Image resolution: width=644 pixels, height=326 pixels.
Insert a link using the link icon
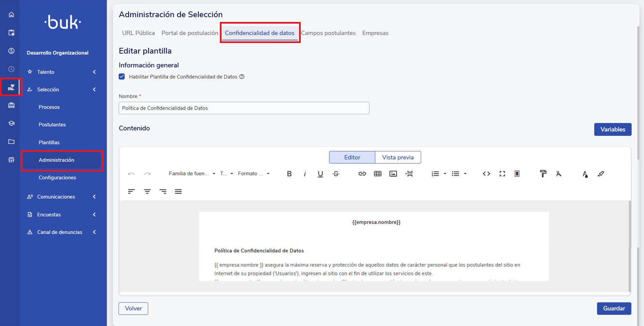(x=362, y=174)
